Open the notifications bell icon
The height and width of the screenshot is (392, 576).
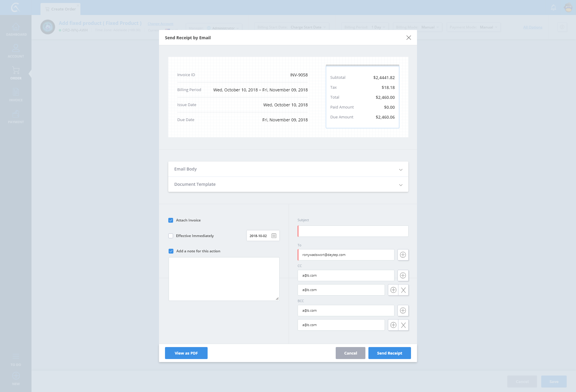point(553,7)
